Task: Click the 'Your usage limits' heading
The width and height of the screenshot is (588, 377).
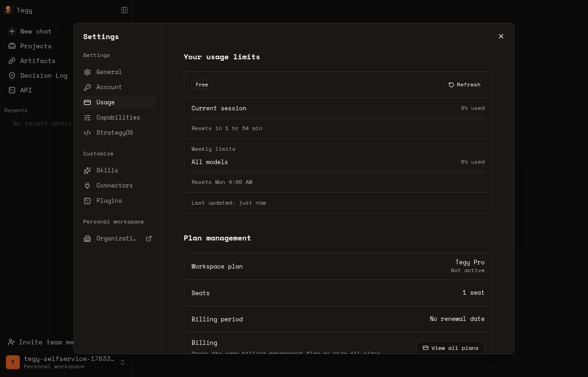Action: pyautogui.click(x=222, y=57)
